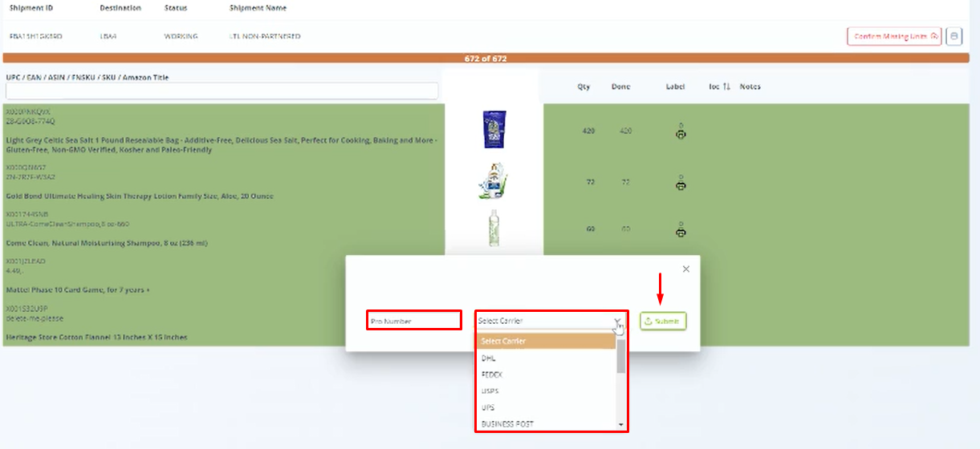Print label for Come Clean shampoo row
Image resolution: width=980 pixels, height=449 pixels.
click(681, 232)
